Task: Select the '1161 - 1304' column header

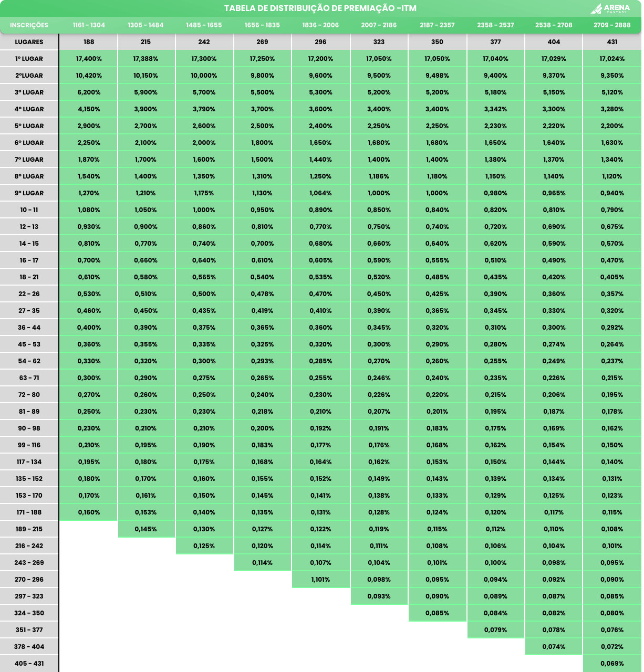Action: (x=89, y=25)
